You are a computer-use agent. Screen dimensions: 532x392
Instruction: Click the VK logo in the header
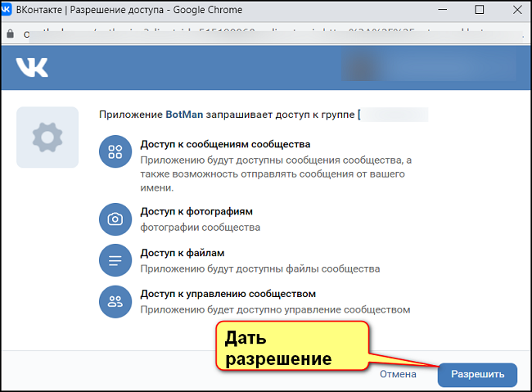[x=32, y=67]
